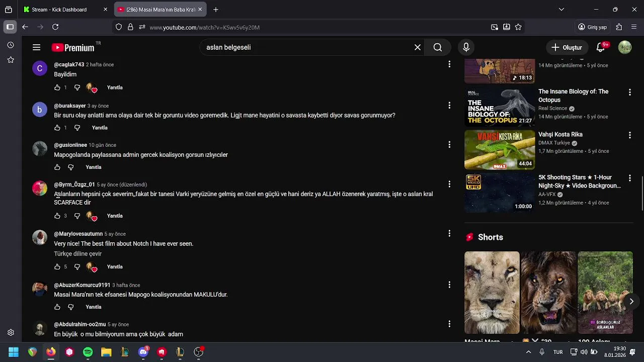Open options for Insane Biology Octopus video
Screen dimensions: 644x362
pyautogui.click(x=629, y=93)
